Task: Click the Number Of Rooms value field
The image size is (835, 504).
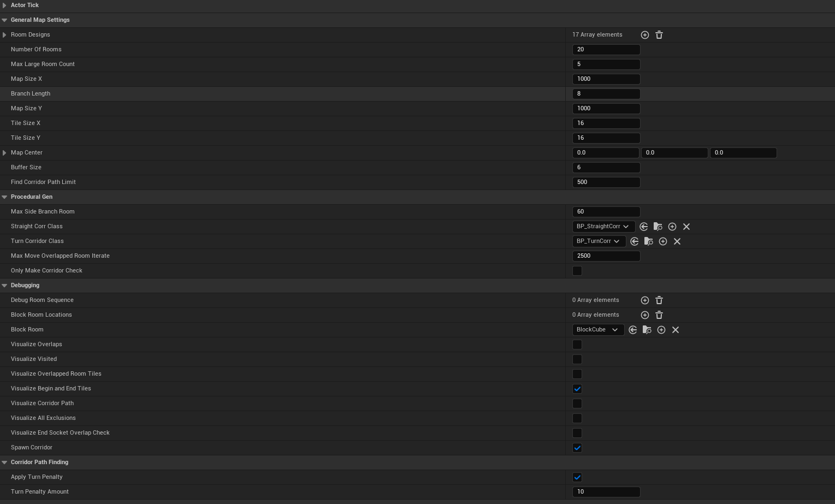Action: point(606,50)
